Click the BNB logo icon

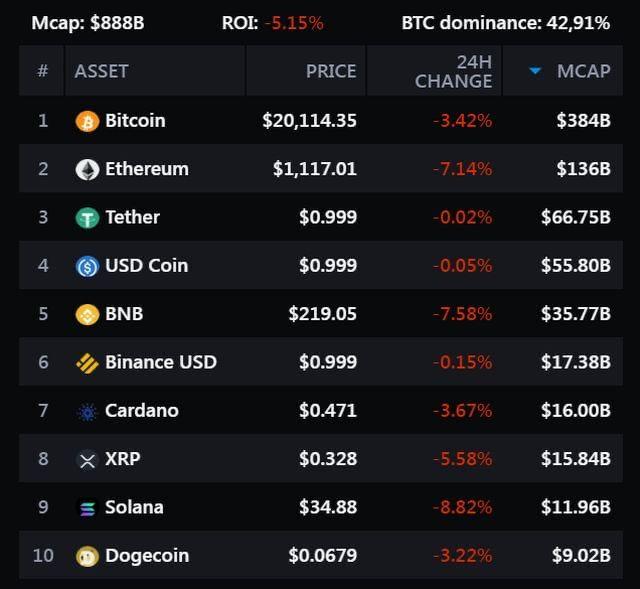[87, 314]
